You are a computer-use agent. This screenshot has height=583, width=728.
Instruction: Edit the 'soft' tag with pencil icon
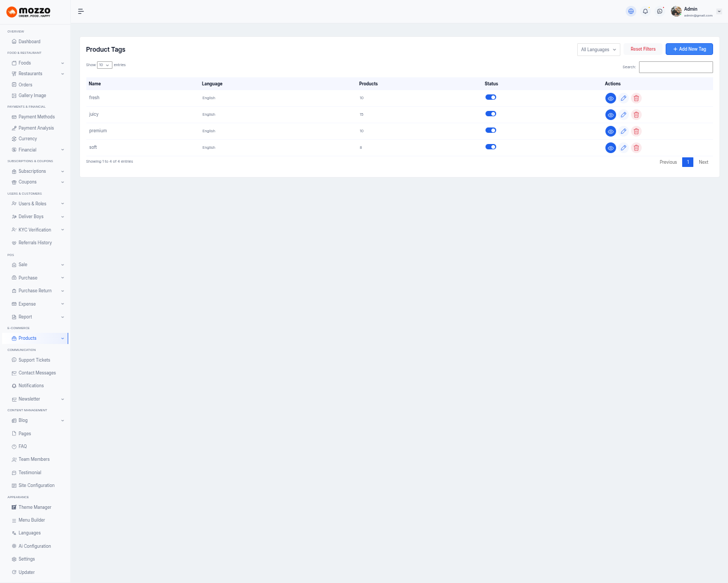(x=624, y=148)
